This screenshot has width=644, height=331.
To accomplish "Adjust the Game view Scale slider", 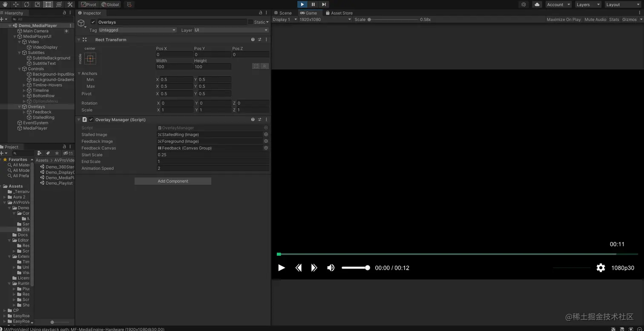I will 393,20.
